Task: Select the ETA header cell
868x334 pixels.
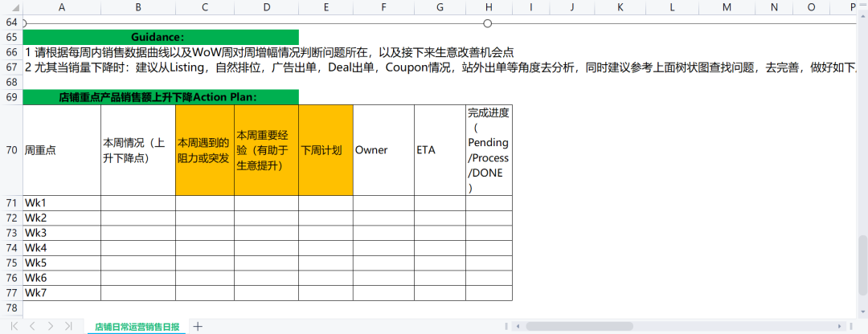Action: tap(440, 149)
